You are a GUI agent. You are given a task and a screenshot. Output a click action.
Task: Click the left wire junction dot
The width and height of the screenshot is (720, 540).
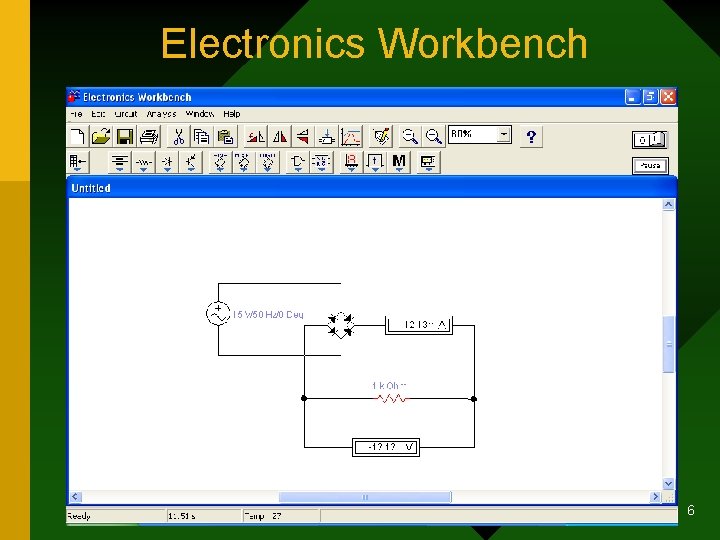(x=304, y=398)
